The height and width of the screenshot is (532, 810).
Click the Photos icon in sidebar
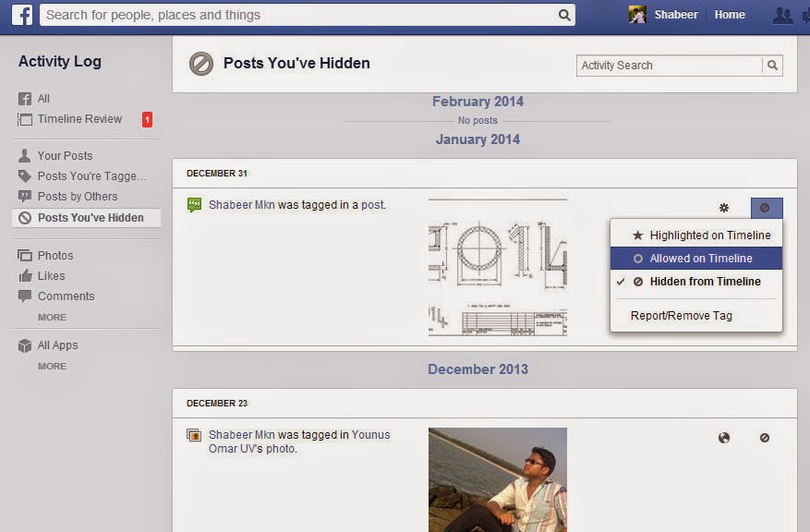tap(24, 255)
